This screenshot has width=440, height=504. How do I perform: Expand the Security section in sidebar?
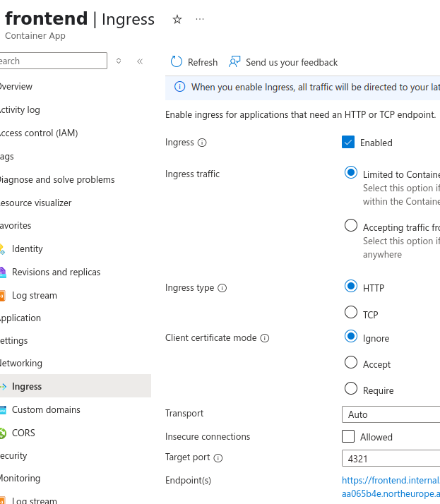click(13, 456)
